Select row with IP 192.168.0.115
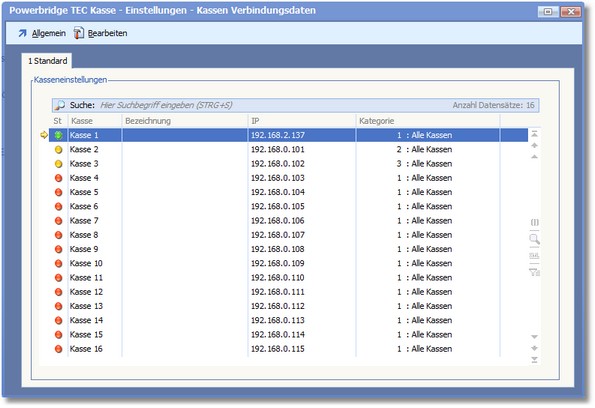The height and width of the screenshot is (408, 595). tap(288, 349)
